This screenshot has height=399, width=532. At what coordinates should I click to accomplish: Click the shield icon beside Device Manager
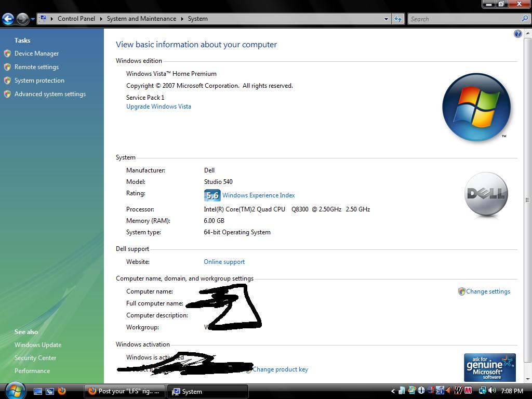(7, 54)
